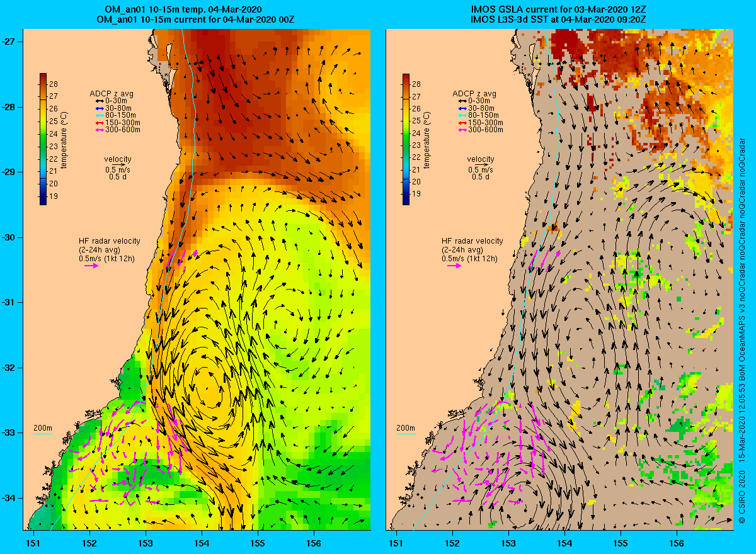Click the temperature color bar in the left map

[43, 139]
